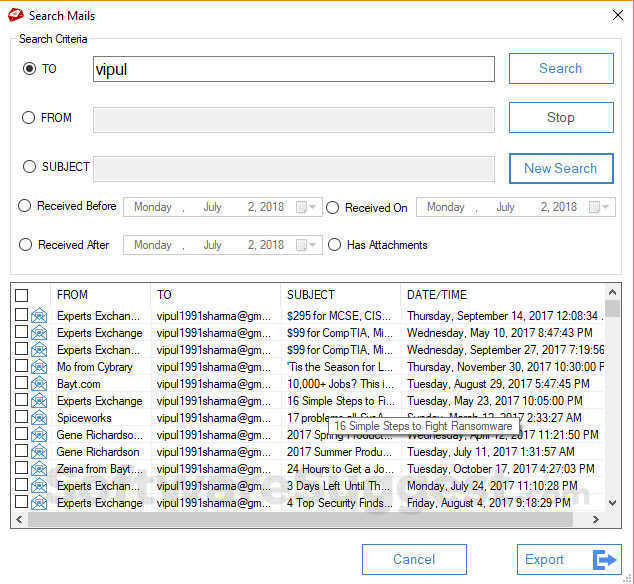Screen dimensions: 634x584
Task: Click the horizontal scrollbar of the results list
Action: pos(300,519)
